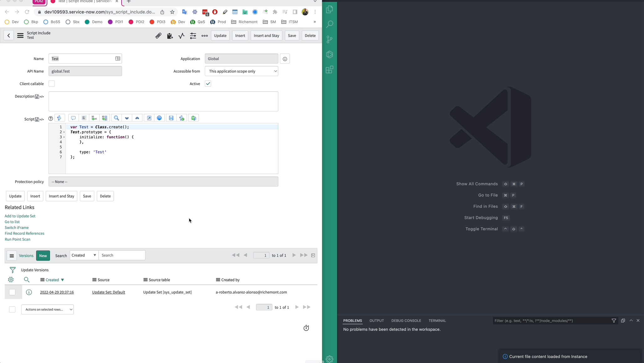Open the clipboard templates icon in header
The width and height of the screenshot is (644, 363).
click(170, 36)
